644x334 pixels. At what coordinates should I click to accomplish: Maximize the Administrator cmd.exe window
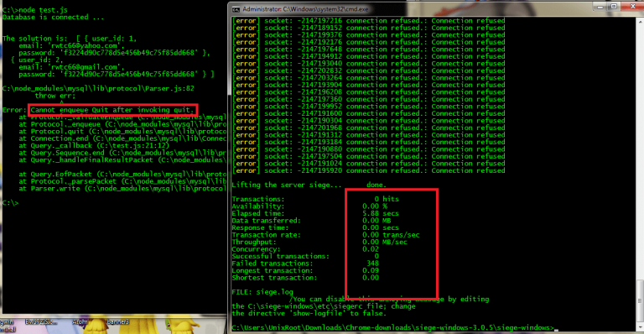(x=614, y=7)
